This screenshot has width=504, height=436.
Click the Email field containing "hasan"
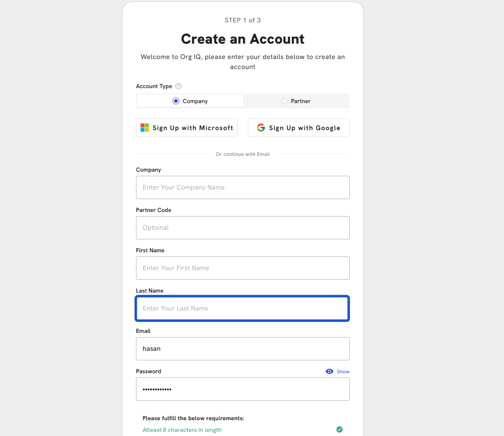click(x=243, y=349)
